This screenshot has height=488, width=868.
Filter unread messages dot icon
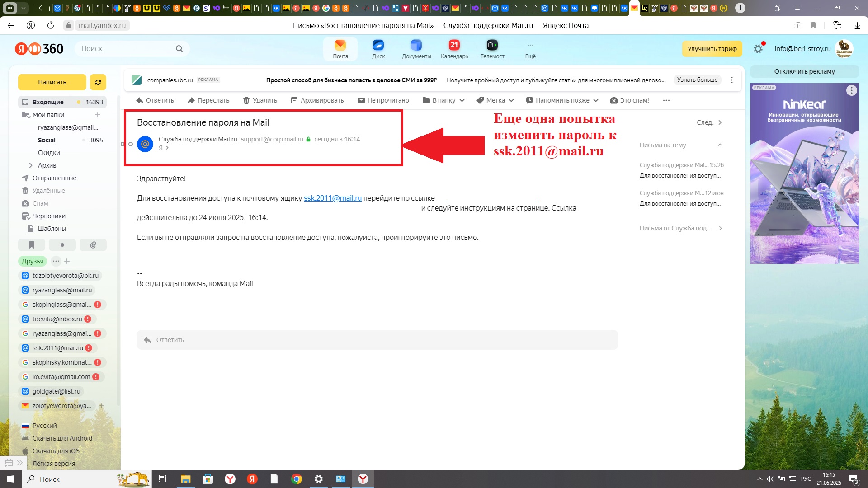click(62, 245)
